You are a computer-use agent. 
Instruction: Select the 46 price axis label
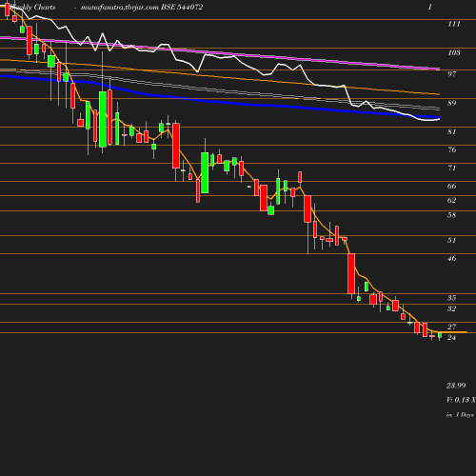[x=452, y=258]
